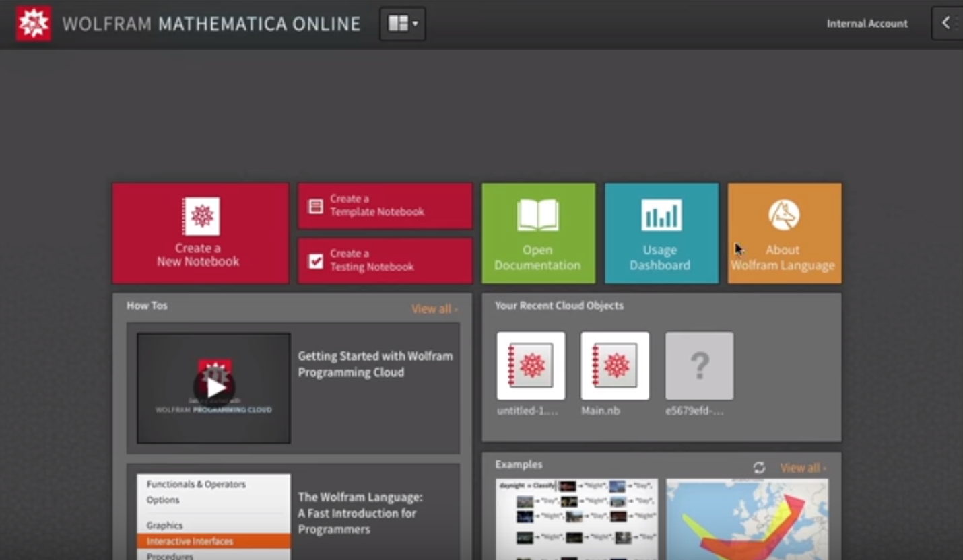Open Getting Started with Wolfram Programming Cloud title
This screenshot has height=560, width=963.
[375, 364]
